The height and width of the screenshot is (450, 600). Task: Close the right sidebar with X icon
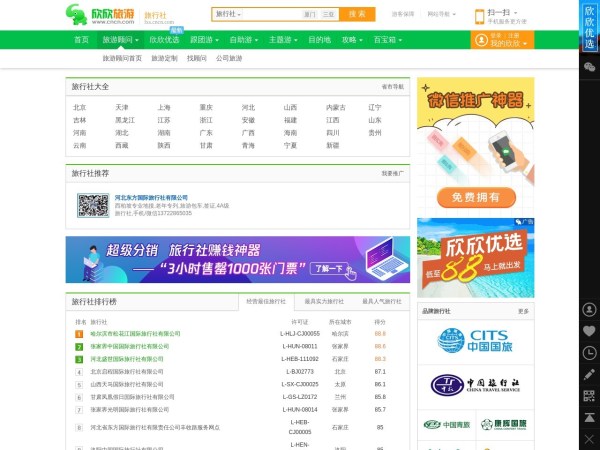(x=589, y=439)
